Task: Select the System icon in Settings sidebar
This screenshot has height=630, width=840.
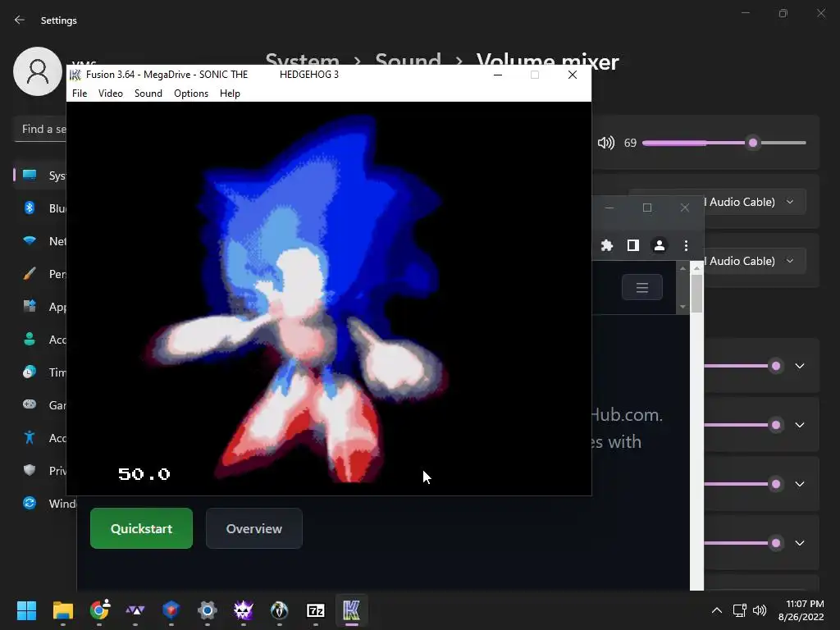Action: (30, 176)
